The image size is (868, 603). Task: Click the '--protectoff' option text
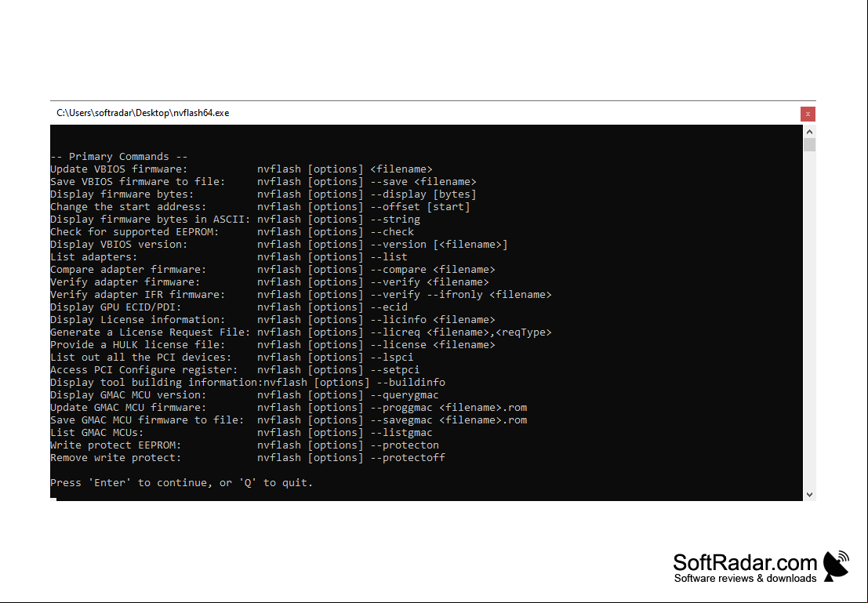(408, 458)
